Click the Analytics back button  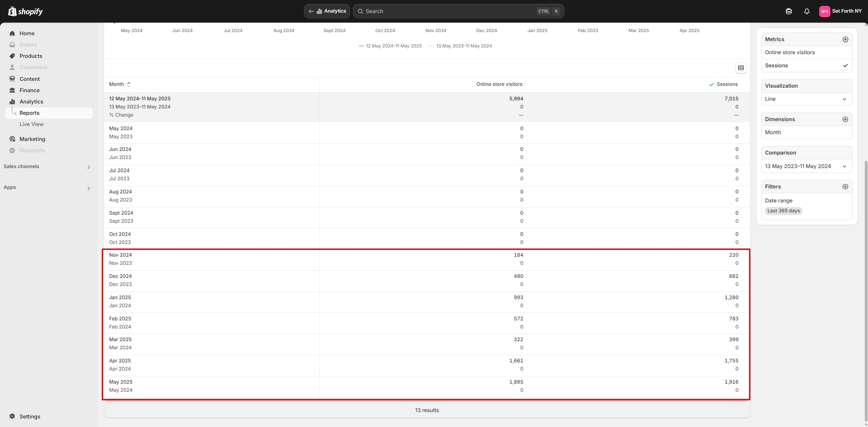pyautogui.click(x=327, y=11)
